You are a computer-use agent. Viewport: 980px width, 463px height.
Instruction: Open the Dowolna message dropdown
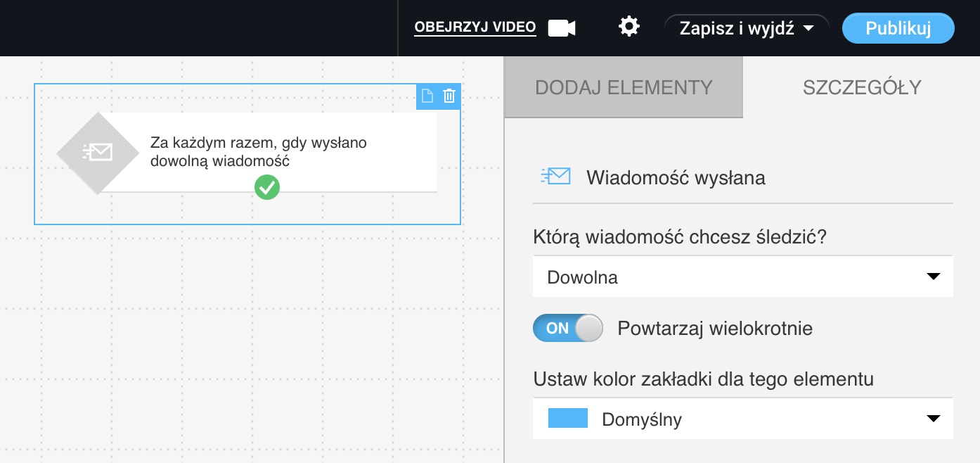click(743, 277)
